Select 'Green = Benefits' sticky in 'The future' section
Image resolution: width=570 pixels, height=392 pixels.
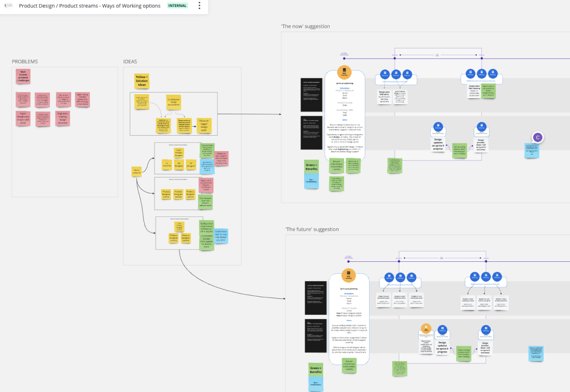[x=316, y=370]
